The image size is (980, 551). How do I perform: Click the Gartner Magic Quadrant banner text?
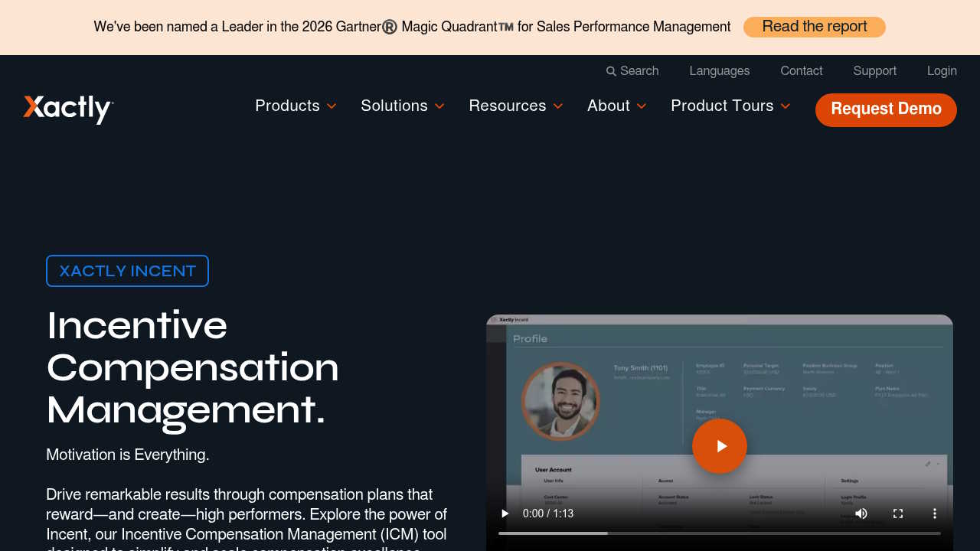coord(412,27)
